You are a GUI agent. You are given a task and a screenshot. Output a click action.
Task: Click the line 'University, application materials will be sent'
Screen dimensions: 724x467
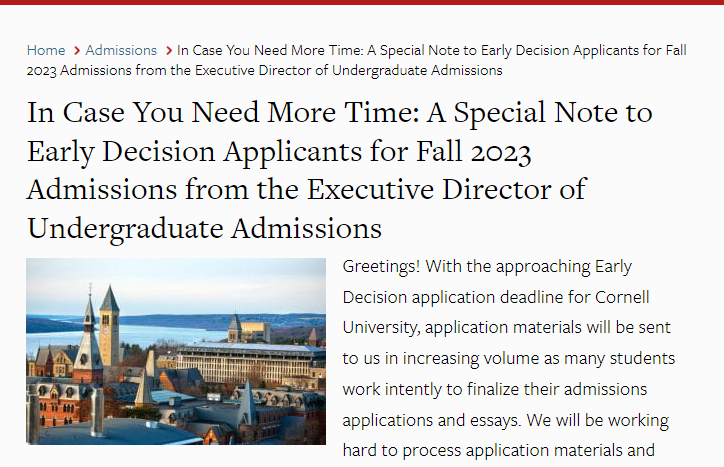(507, 328)
